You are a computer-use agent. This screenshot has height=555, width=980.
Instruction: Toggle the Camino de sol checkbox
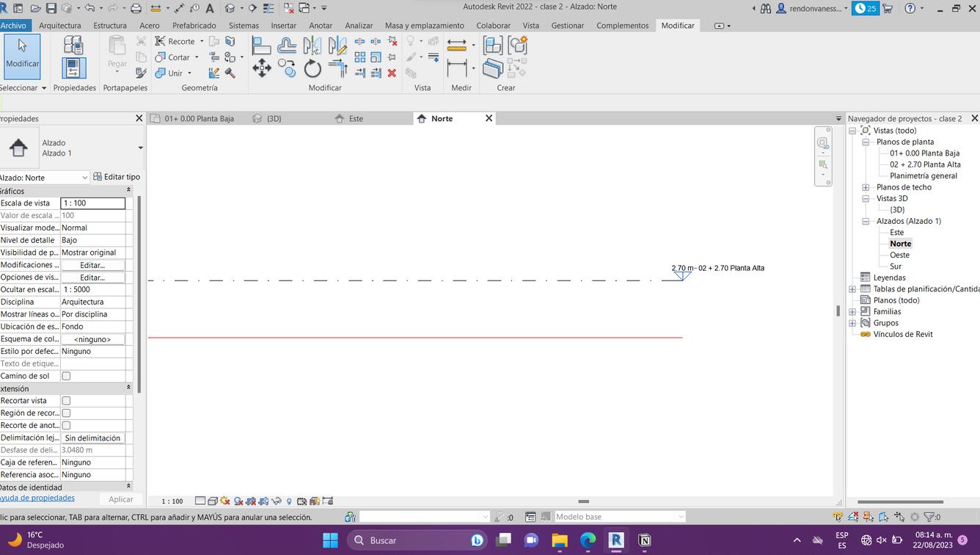coord(66,376)
